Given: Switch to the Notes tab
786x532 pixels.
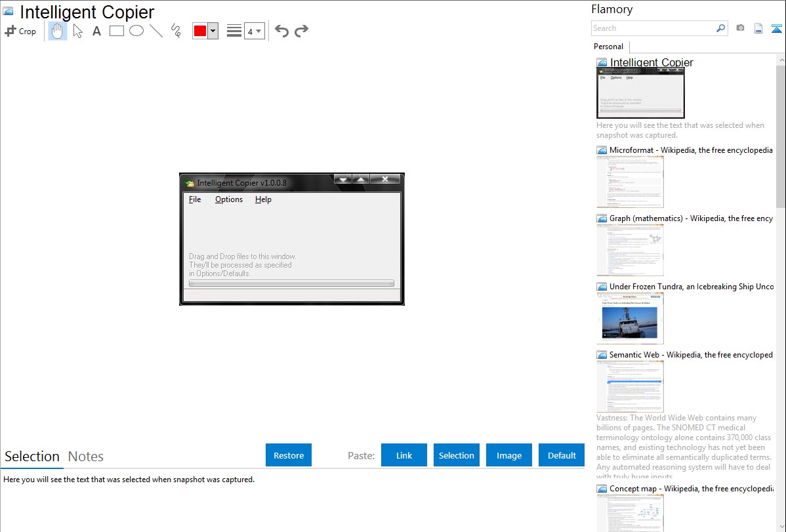Looking at the screenshot, I should pyautogui.click(x=86, y=457).
